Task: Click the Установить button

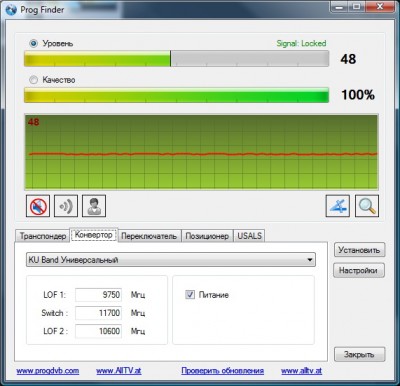Action: 359,250
